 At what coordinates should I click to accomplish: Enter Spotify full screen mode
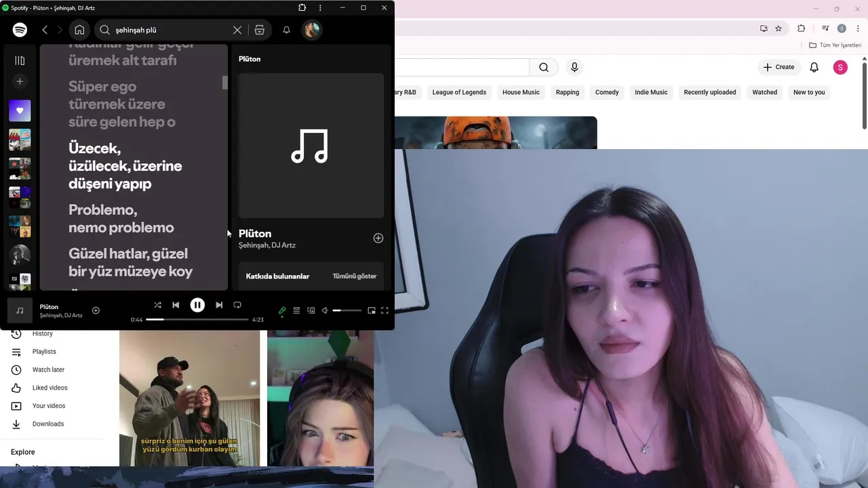pyautogui.click(x=384, y=310)
